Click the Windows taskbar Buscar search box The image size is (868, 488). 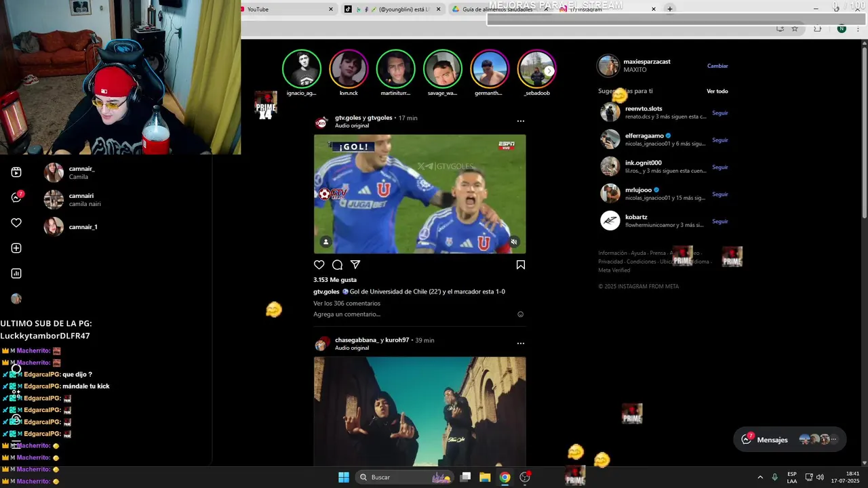403,477
